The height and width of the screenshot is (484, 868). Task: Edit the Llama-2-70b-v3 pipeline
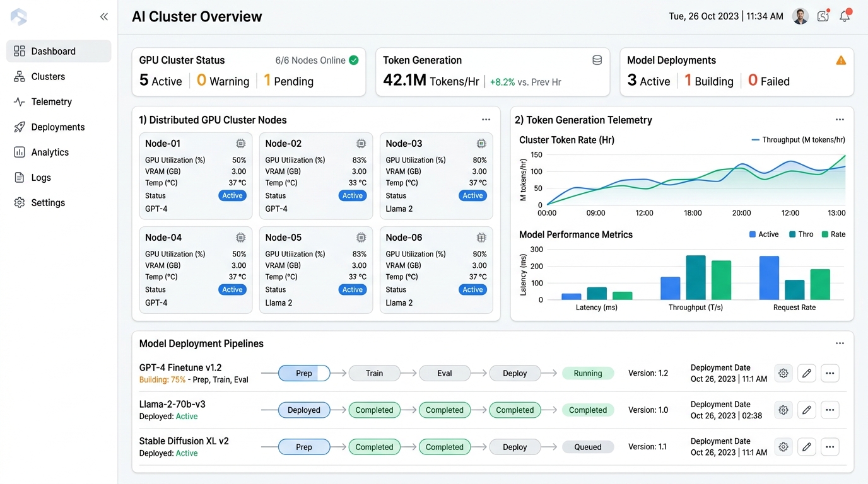[806, 410]
